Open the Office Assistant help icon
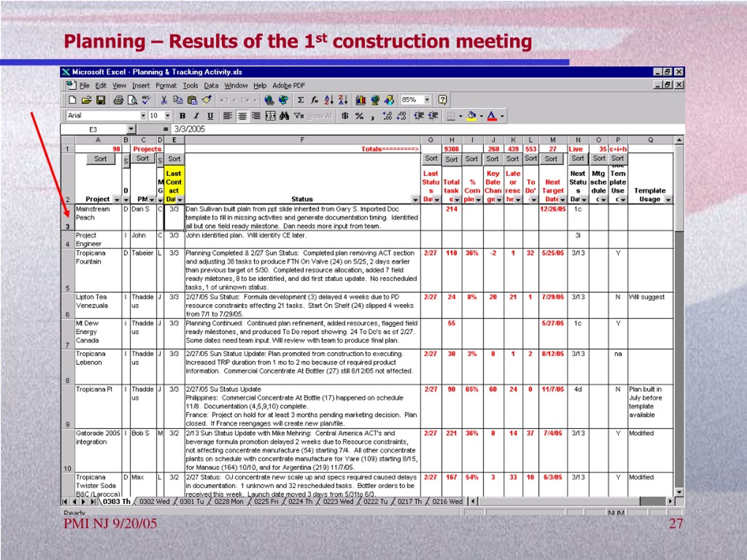The width and height of the screenshot is (747, 560). point(442,100)
